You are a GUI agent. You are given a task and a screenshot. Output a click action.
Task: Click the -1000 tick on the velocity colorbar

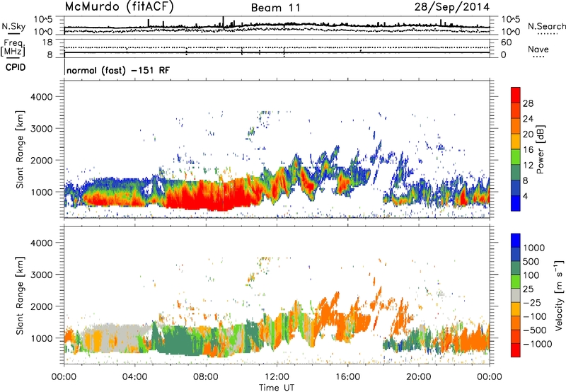point(537,344)
